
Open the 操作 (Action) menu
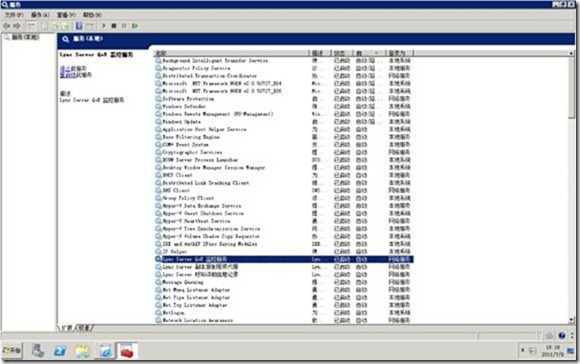(40, 15)
